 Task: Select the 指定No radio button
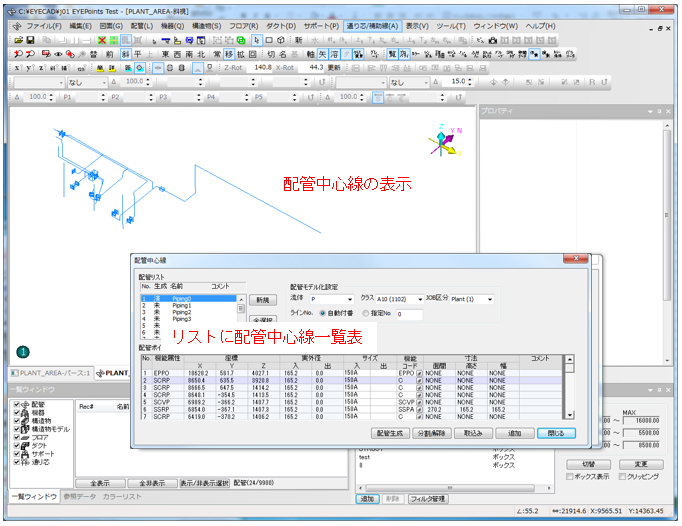pos(366,313)
